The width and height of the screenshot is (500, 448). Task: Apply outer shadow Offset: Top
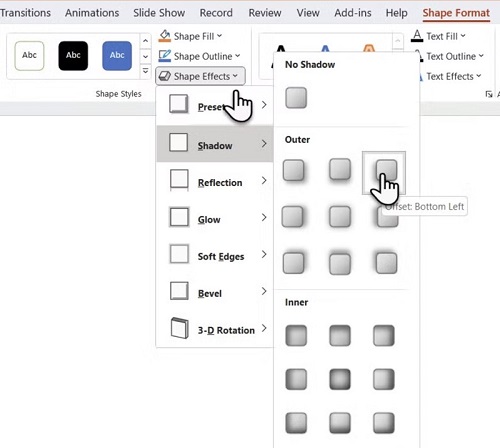coord(340,263)
